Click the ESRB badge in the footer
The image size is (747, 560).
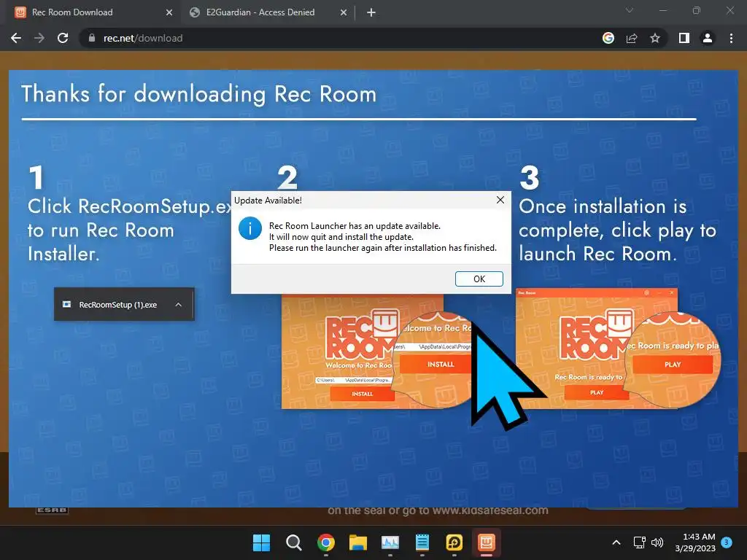point(52,510)
